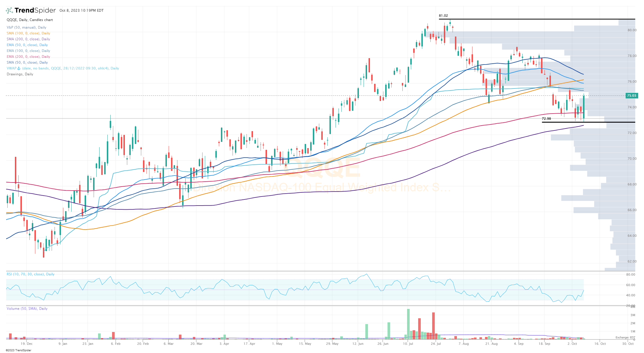Click the '2. Oct' date label
This screenshot has height=353, width=644.
tap(572, 344)
